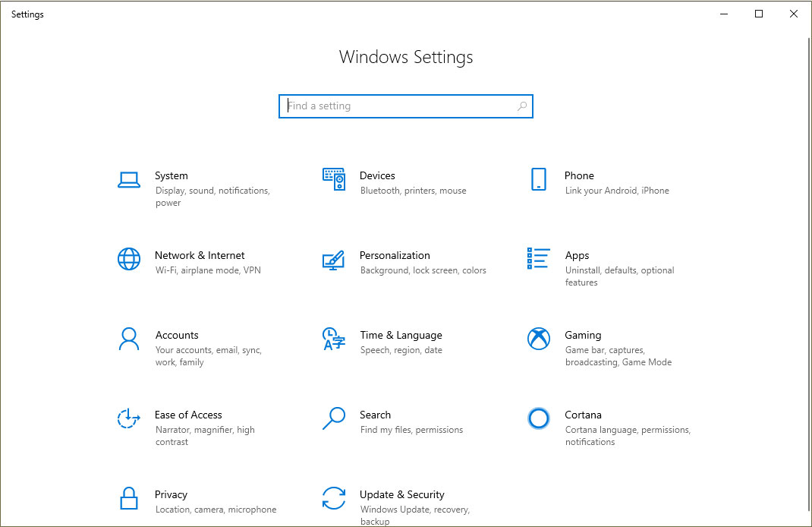
Task: Click the Network & Internet globe icon
Action: pos(128,259)
